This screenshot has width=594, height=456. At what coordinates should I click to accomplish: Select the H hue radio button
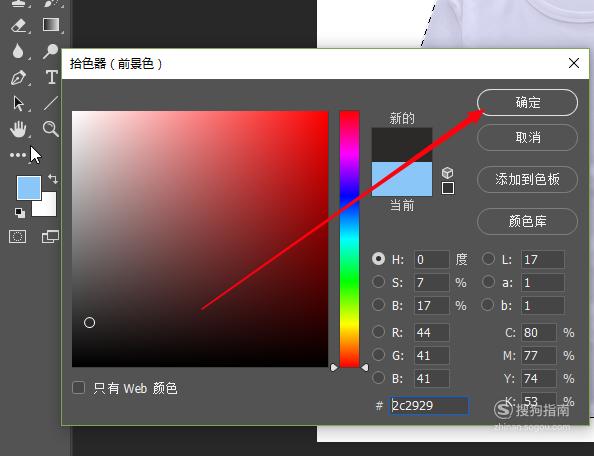point(378,259)
